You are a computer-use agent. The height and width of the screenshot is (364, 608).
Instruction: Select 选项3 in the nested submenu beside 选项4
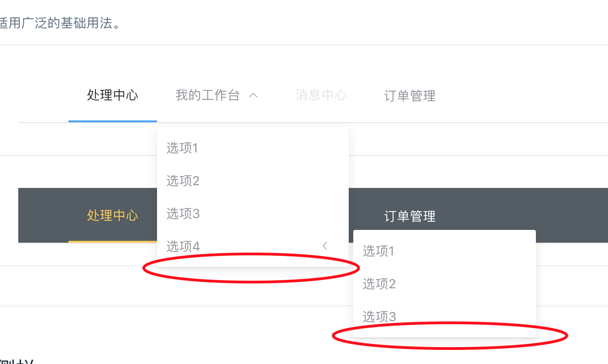click(x=445, y=317)
